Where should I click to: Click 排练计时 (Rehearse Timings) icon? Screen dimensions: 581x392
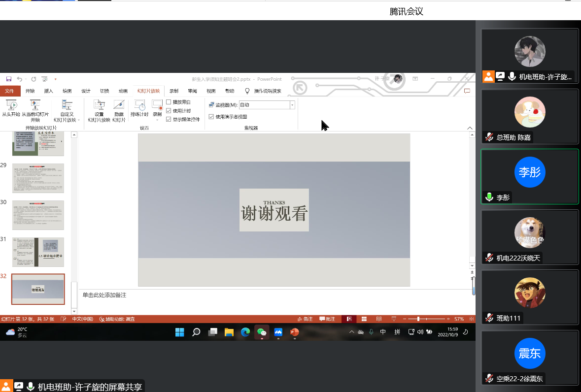139,105
